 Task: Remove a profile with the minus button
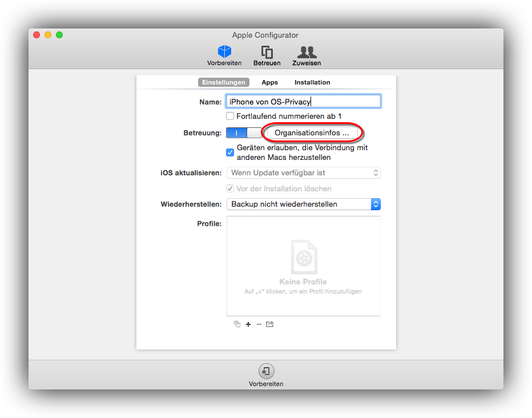pyautogui.click(x=259, y=324)
